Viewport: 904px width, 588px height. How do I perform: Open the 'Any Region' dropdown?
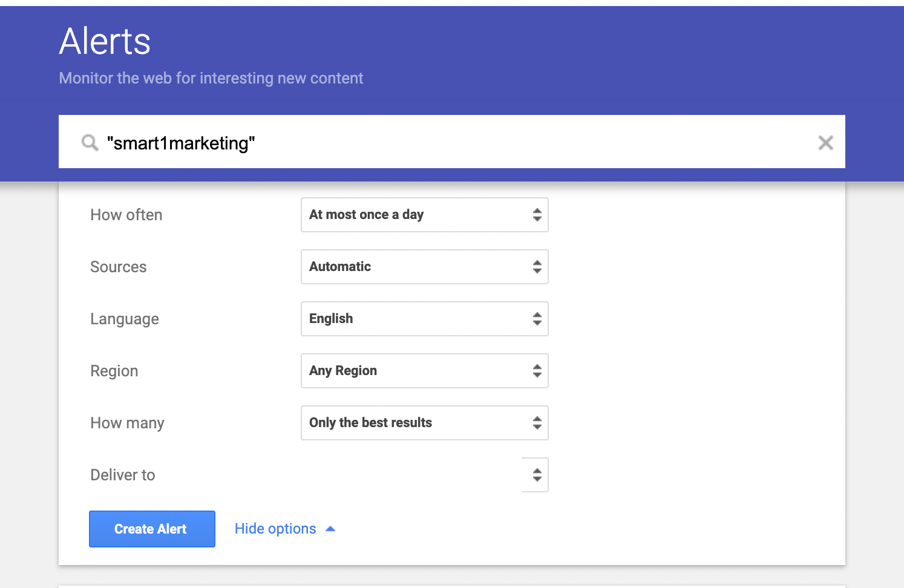(424, 371)
